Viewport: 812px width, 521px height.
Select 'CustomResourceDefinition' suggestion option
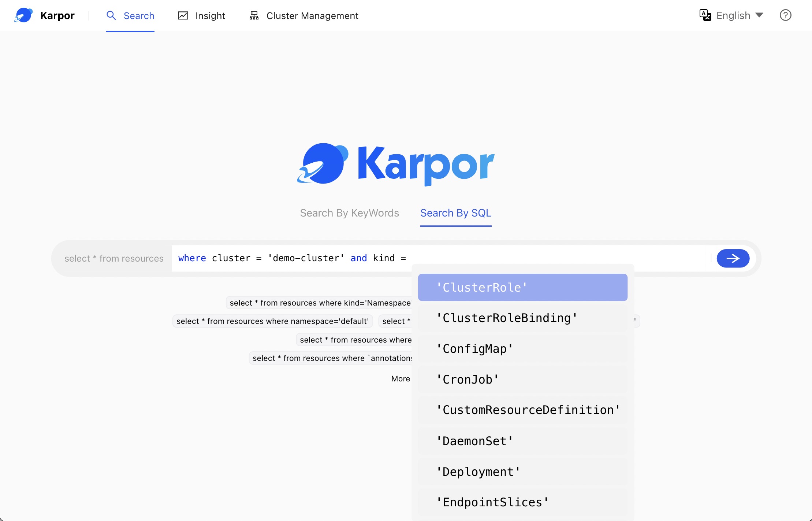(528, 410)
